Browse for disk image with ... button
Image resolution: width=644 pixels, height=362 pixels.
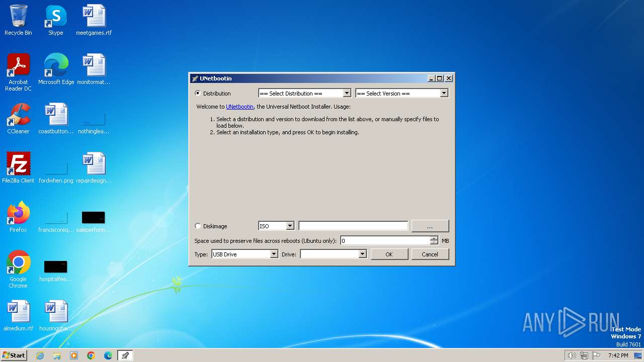pyautogui.click(x=430, y=226)
